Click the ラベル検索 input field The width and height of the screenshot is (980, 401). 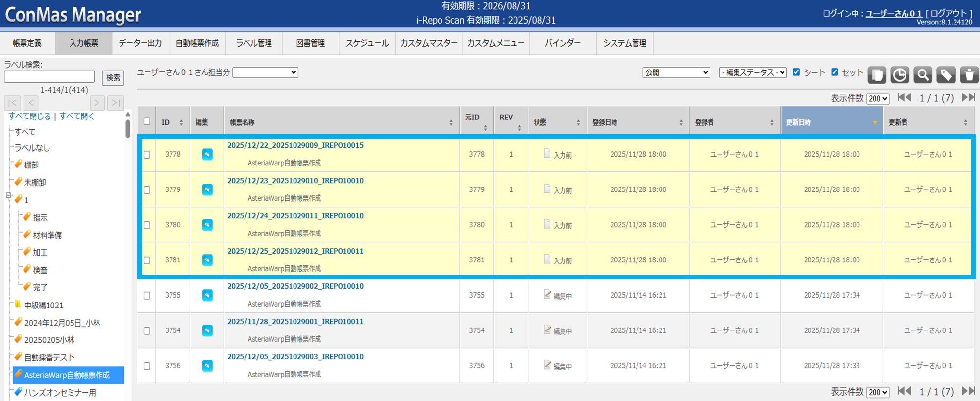point(49,77)
